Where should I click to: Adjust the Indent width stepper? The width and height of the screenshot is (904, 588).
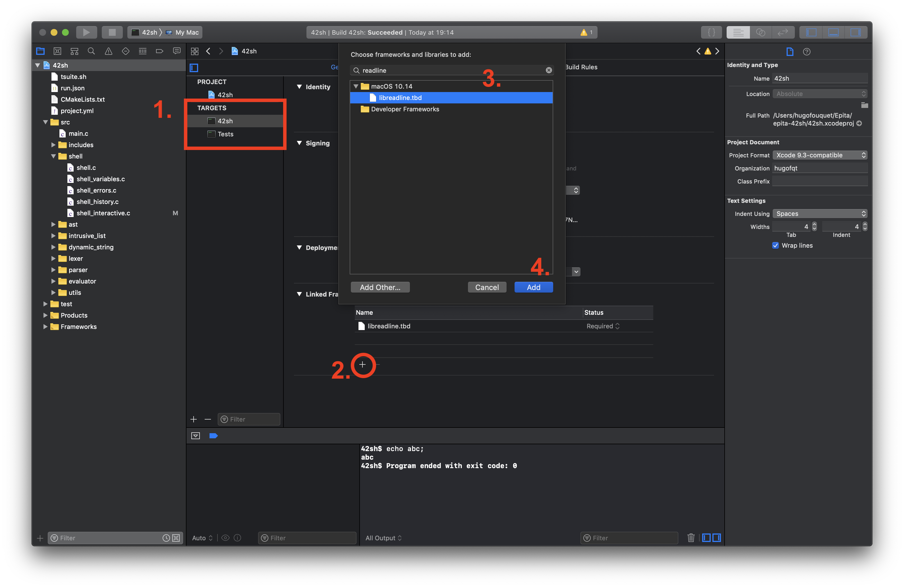point(865,226)
